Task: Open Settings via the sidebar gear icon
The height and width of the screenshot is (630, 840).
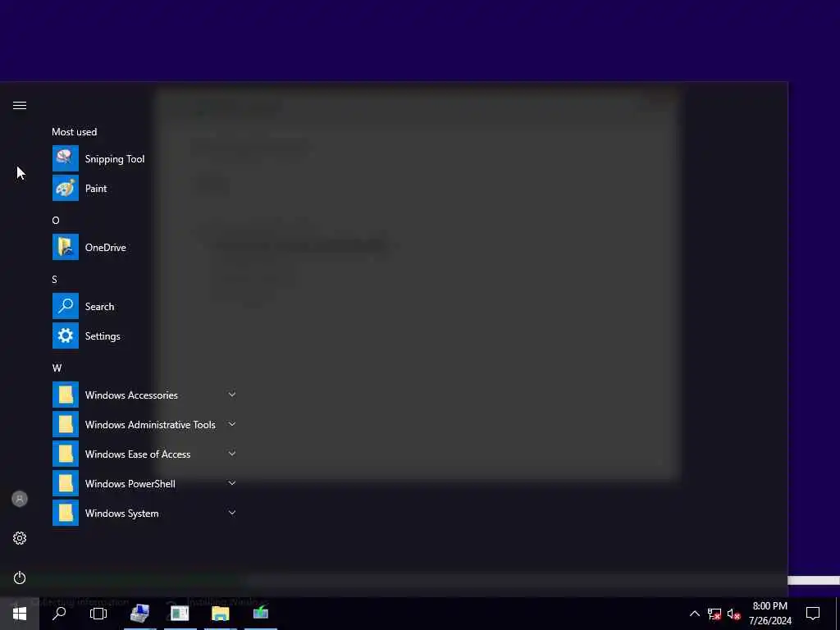Action: (20, 538)
